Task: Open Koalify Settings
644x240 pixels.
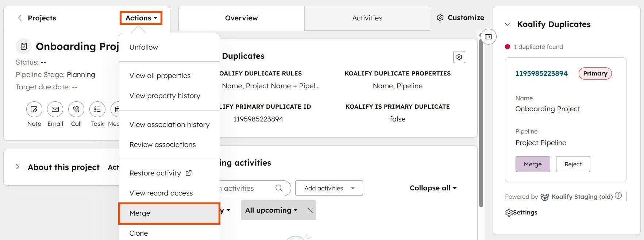Action: 521,212
